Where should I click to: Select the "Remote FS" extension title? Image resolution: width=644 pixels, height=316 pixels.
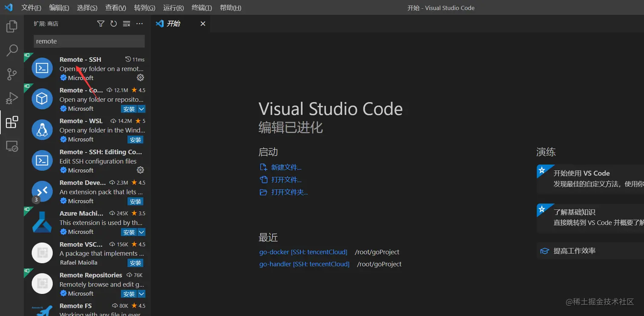(x=75, y=306)
